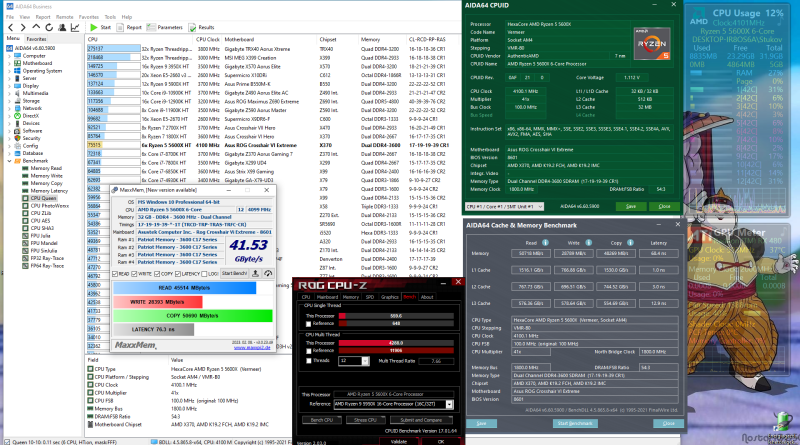The width and height of the screenshot is (800, 445).
Task: Click the forward arrow in AIDA64 toolbar
Action: coord(23,28)
